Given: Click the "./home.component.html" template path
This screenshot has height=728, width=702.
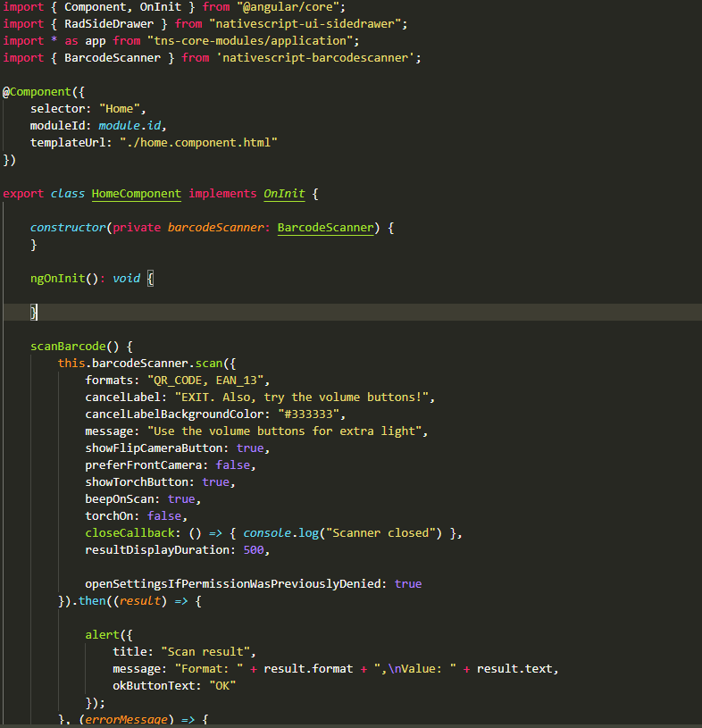Looking at the screenshot, I should click(198, 143).
